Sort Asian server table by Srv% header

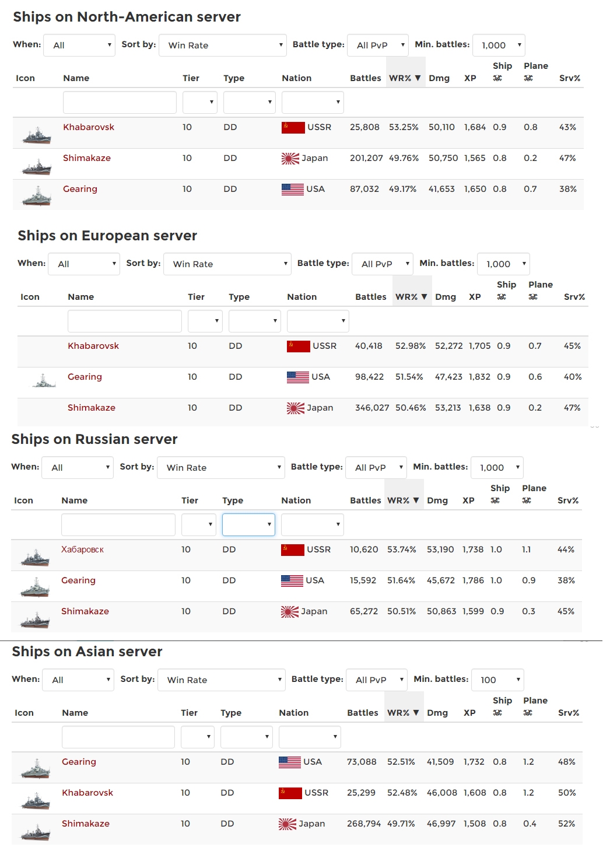click(568, 713)
